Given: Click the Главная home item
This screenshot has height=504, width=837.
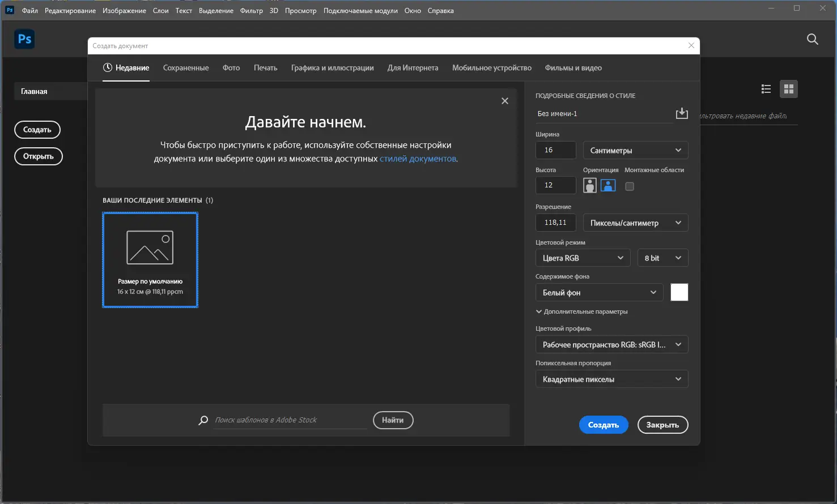Looking at the screenshot, I should click(x=51, y=91).
